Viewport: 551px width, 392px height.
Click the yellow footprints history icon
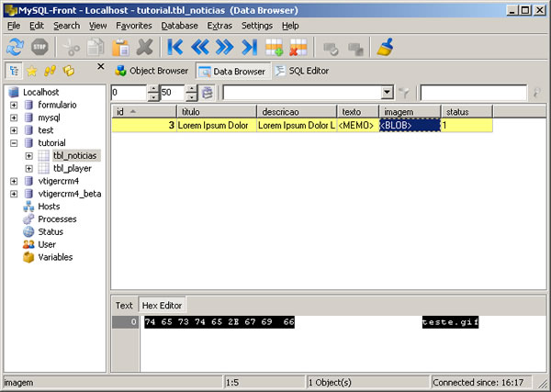click(50, 71)
